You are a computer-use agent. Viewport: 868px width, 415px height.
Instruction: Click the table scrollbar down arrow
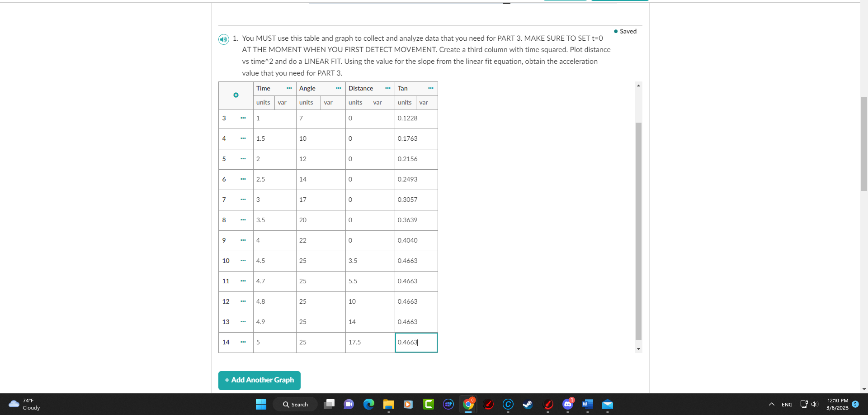click(x=638, y=349)
